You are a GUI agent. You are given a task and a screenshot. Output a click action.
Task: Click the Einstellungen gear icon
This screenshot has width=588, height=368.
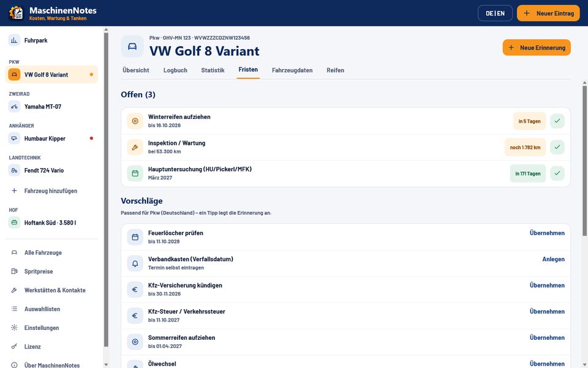(x=14, y=328)
